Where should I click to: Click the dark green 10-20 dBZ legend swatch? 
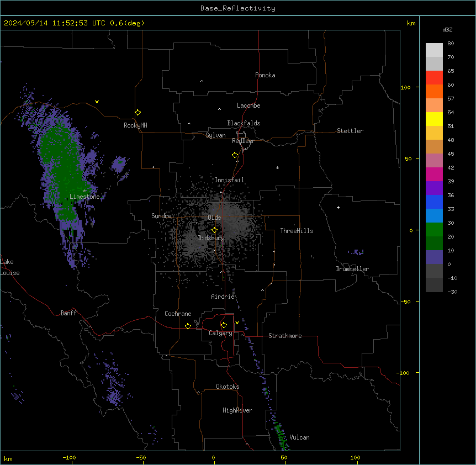pyautogui.click(x=434, y=244)
